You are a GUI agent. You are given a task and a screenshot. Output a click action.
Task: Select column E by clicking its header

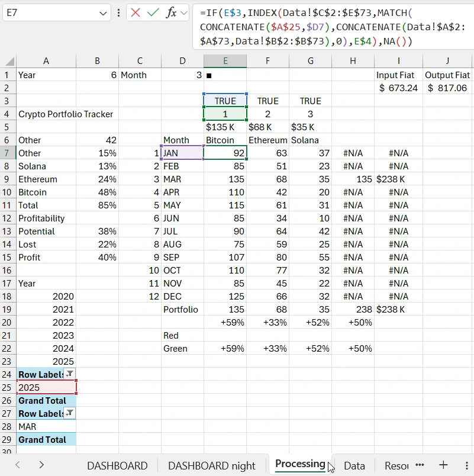(x=225, y=61)
